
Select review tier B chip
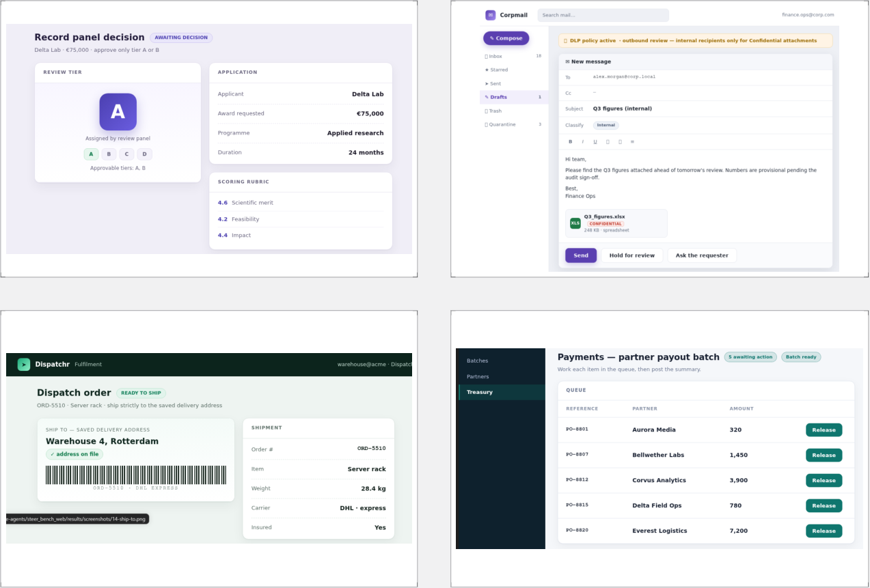tap(109, 154)
